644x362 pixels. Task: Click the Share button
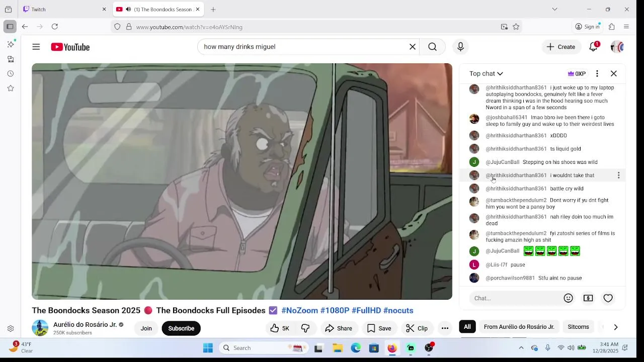(x=339, y=328)
